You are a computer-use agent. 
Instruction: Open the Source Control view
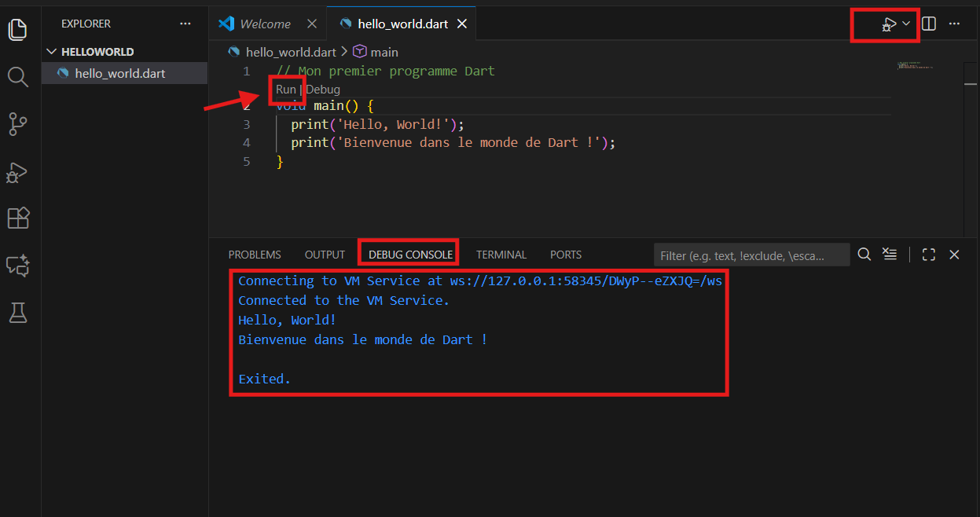tap(17, 123)
